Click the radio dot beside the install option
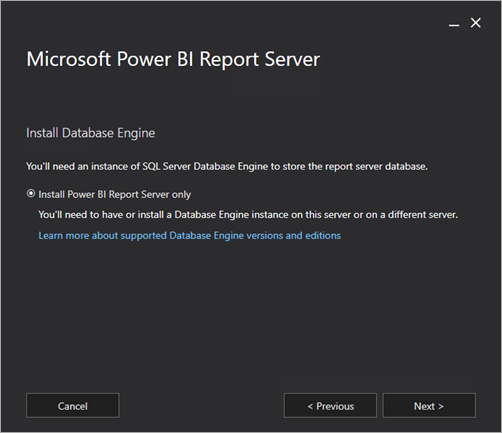Viewport: 502px width, 433px height. [31, 194]
